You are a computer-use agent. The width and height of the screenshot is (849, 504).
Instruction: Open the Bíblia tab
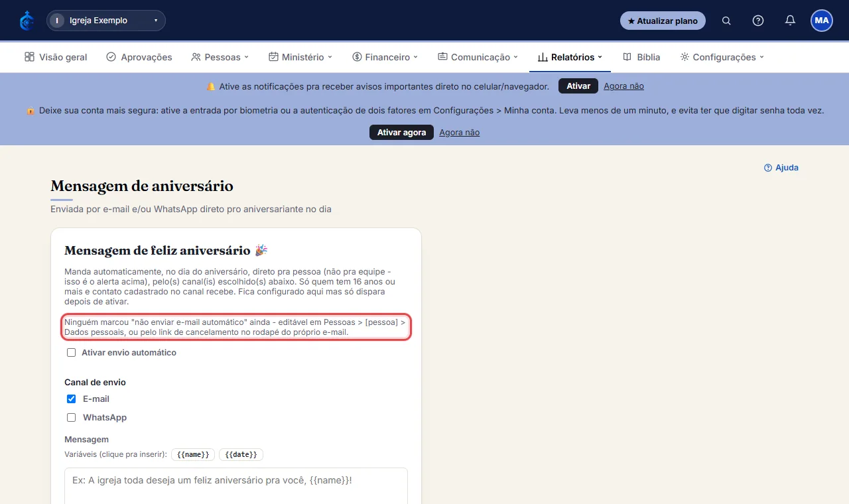[641, 57]
